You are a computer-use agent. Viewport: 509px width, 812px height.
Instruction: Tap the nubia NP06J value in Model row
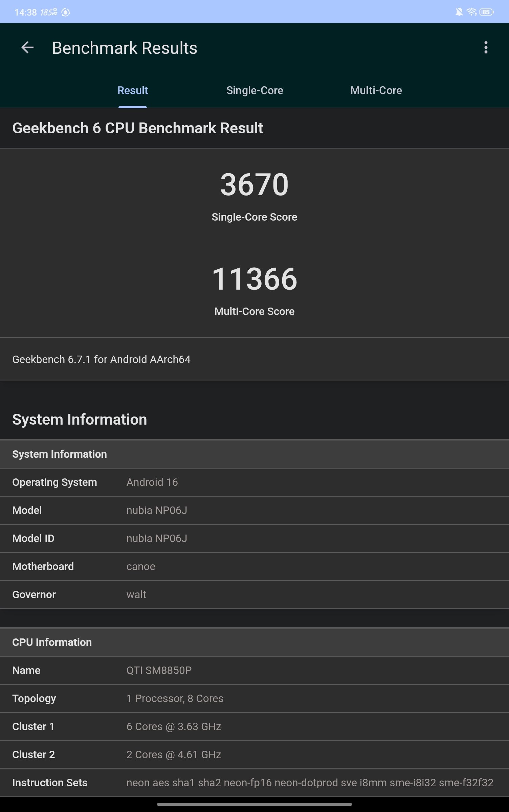[157, 510]
